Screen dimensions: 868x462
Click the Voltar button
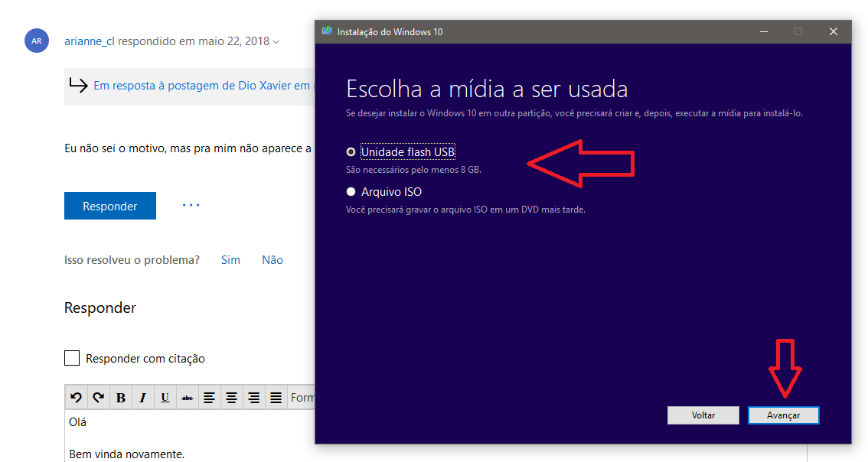[703, 415]
